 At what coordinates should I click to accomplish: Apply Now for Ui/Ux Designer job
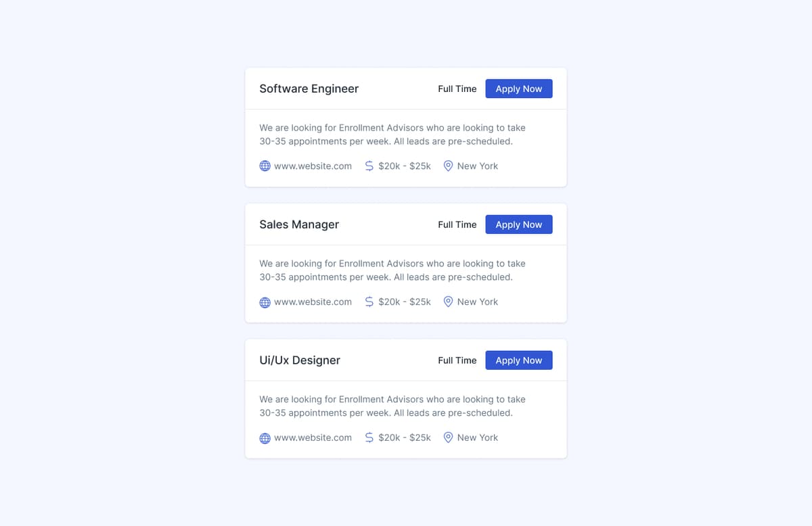518,361
